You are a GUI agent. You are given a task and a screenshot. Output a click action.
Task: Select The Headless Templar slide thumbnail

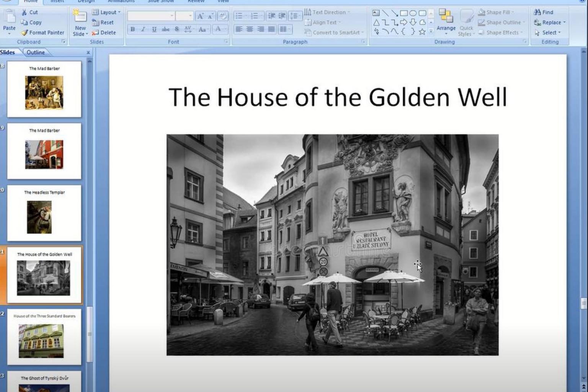point(44,213)
